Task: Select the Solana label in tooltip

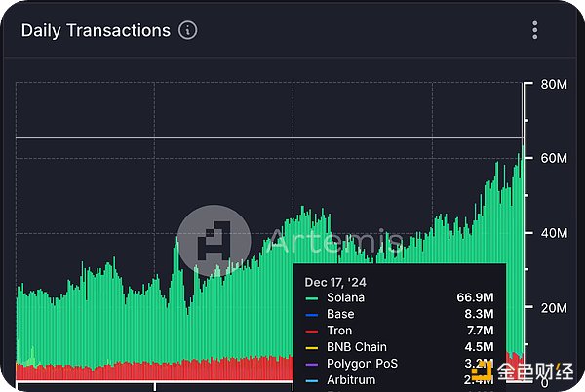Action: coord(348,298)
